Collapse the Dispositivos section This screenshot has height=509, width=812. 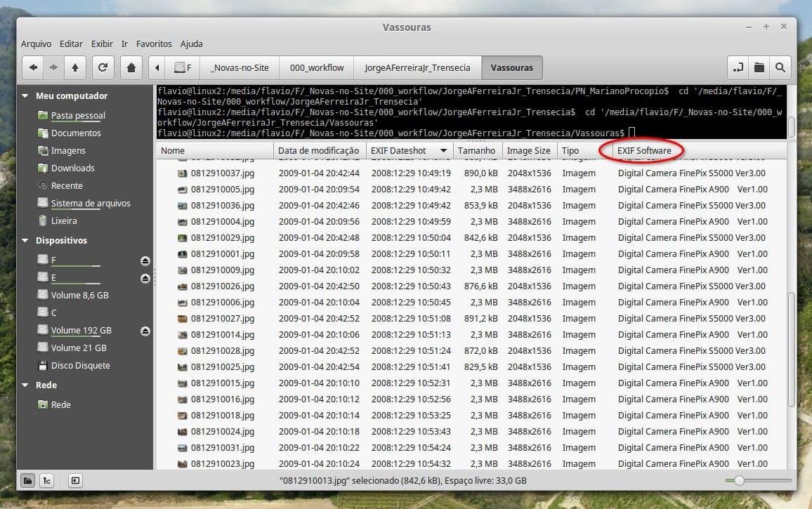pos(25,241)
